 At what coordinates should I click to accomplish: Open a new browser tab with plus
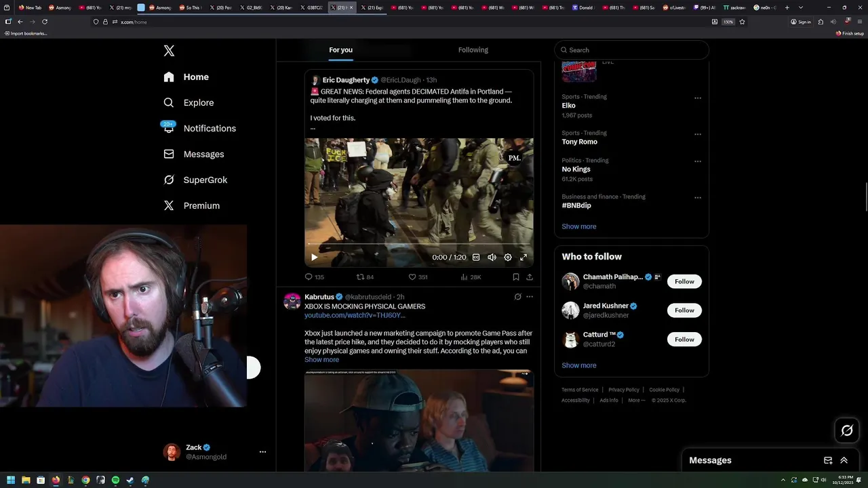[x=787, y=7]
